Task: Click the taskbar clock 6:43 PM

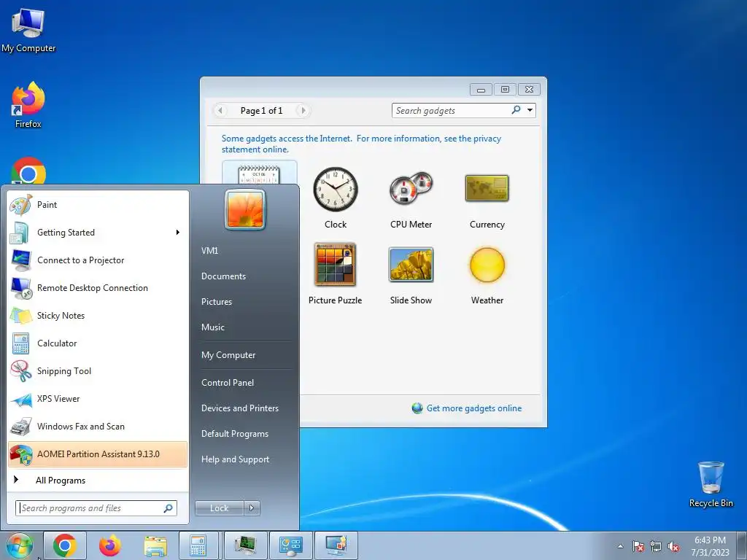Action: click(710, 540)
